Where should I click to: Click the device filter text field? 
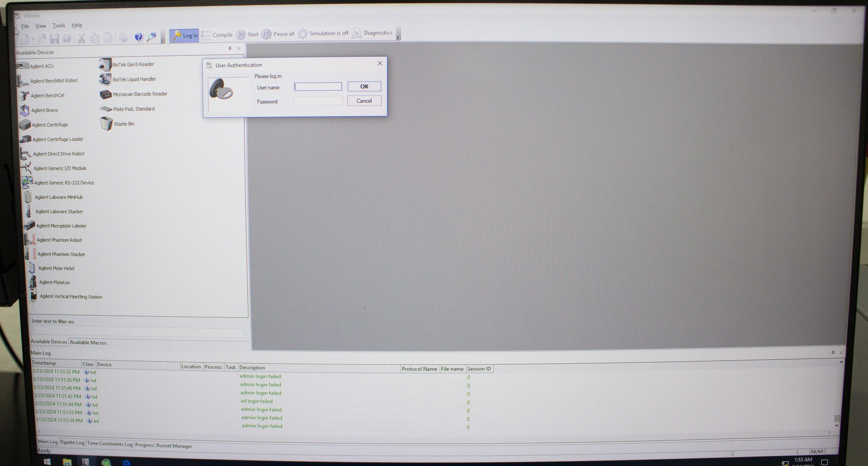point(139,332)
